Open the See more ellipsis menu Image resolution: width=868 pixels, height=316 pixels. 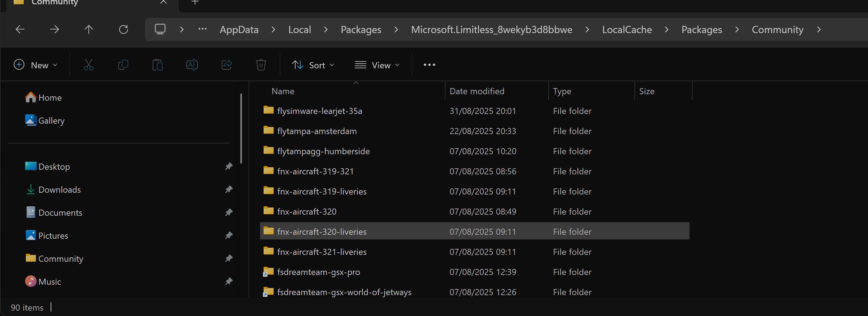429,65
